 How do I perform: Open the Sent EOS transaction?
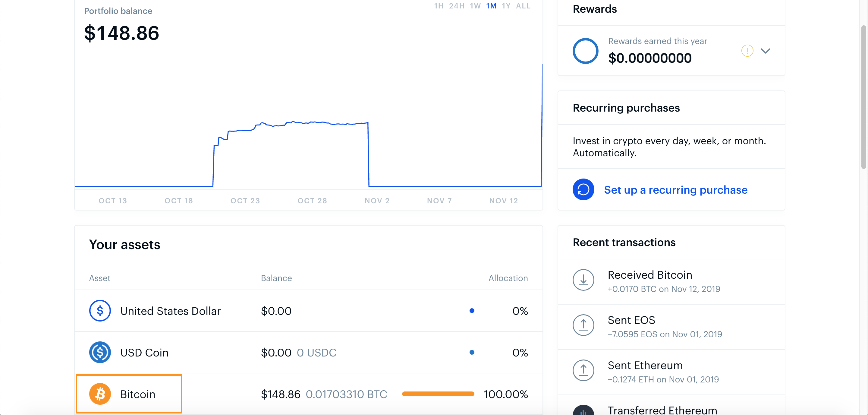click(671, 327)
